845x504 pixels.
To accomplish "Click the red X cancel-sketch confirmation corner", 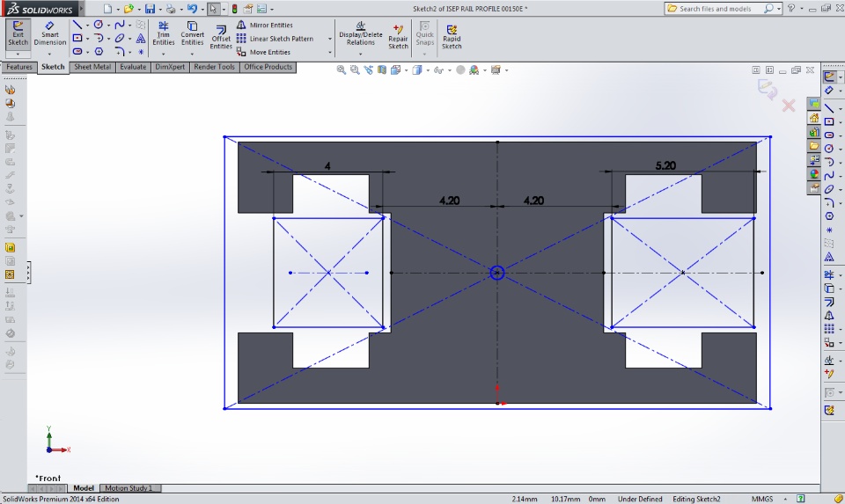I will tap(789, 106).
